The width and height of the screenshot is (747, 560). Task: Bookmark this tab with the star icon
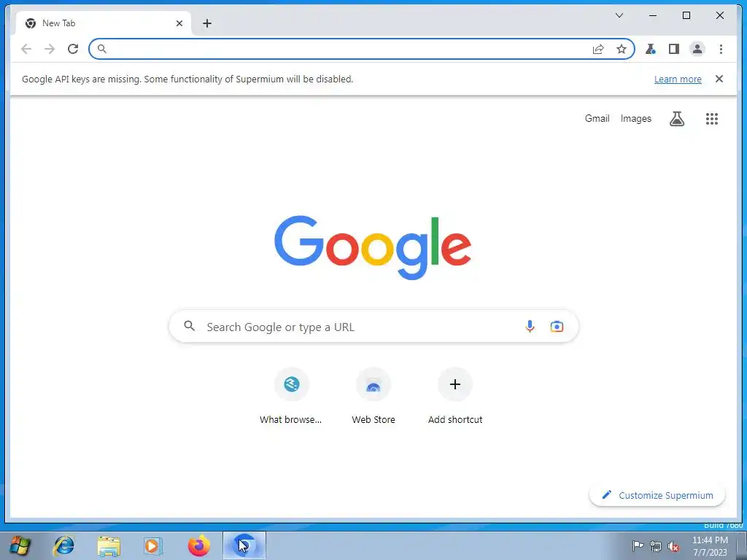[622, 49]
